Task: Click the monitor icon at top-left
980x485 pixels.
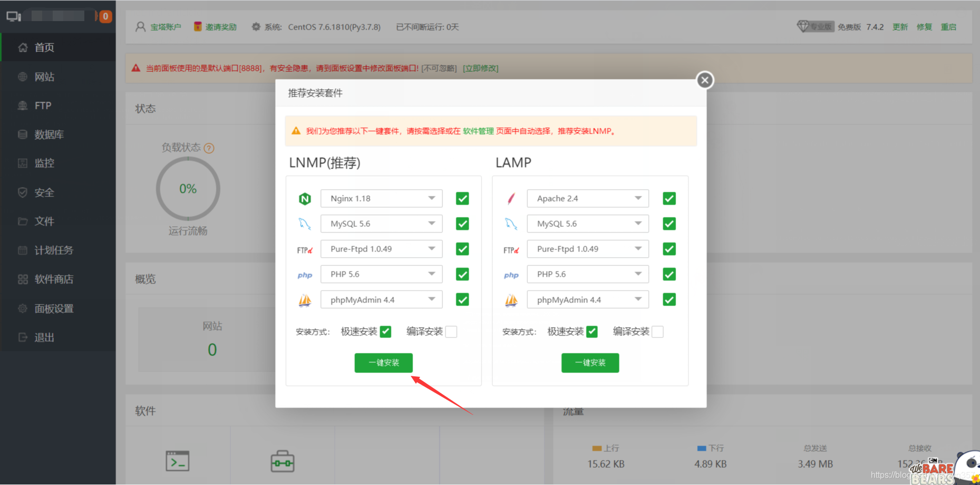Action: (x=14, y=16)
